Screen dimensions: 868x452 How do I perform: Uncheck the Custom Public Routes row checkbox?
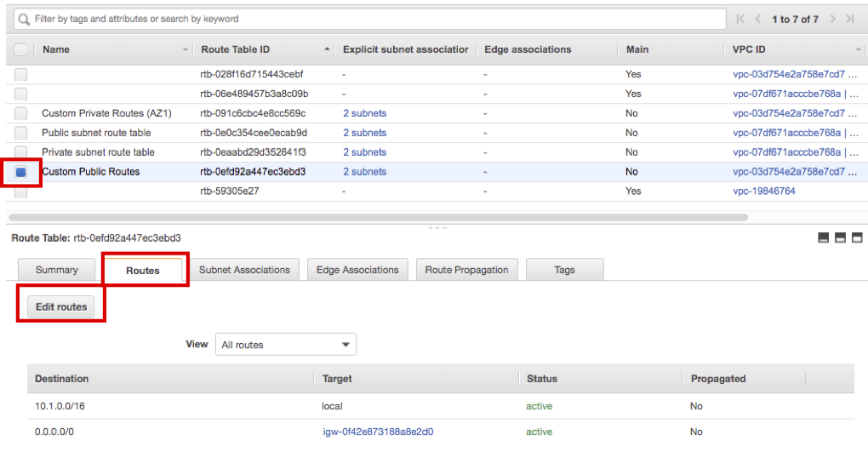coord(21,172)
